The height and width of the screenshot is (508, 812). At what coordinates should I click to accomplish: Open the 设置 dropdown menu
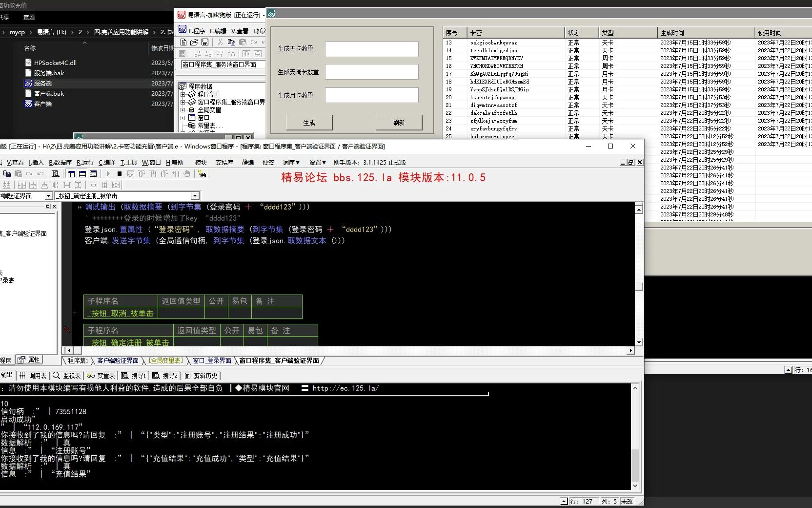coord(318,162)
